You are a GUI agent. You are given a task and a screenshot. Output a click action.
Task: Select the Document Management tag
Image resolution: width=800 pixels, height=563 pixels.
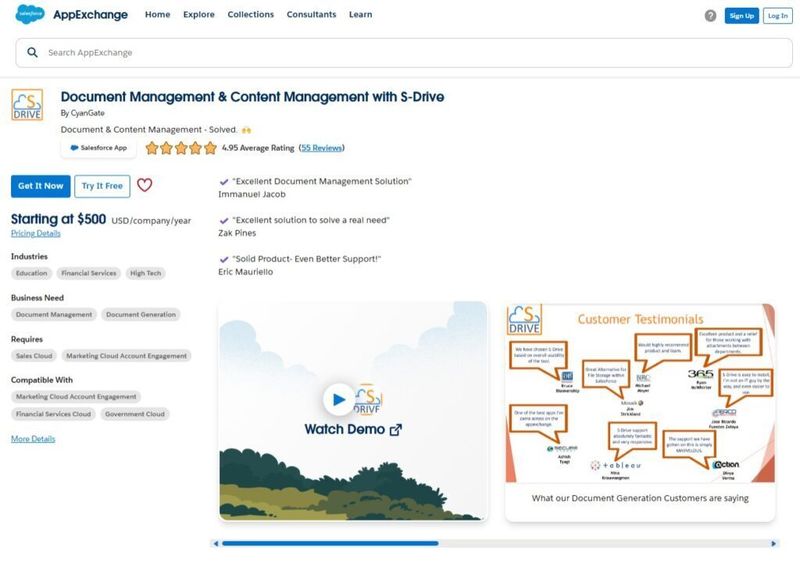click(54, 314)
